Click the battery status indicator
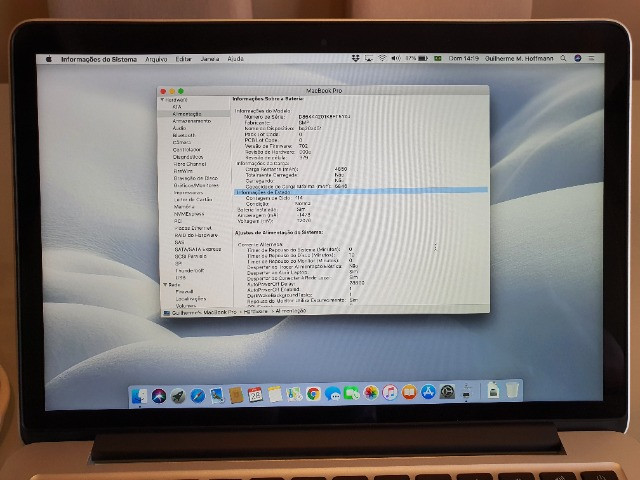Viewport: 640px width, 480px height. pos(417,58)
